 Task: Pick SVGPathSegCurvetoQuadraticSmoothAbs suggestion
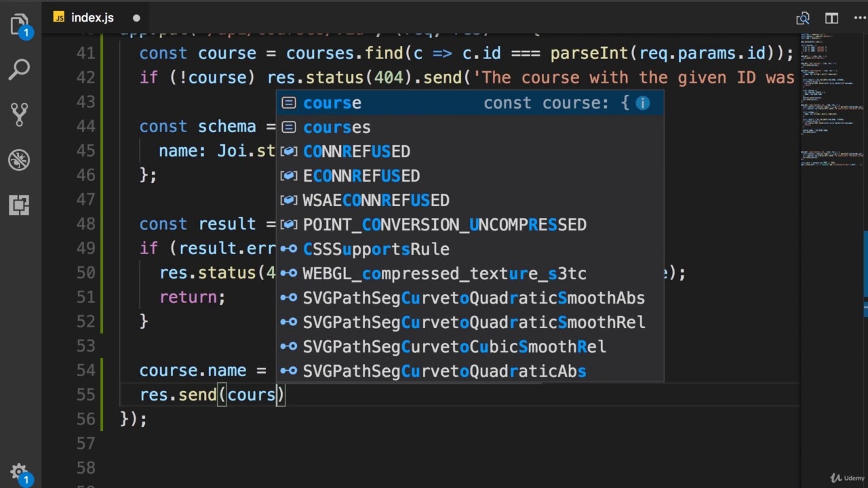click(x=470, y=298)
